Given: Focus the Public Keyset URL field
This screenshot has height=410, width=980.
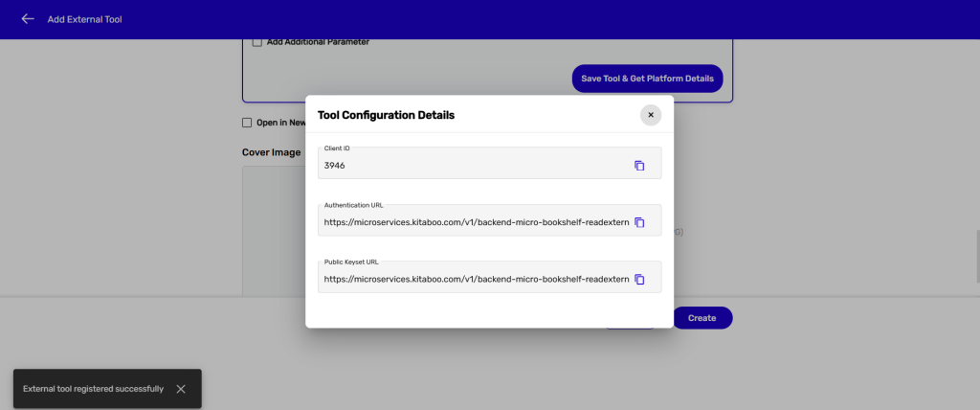Looking at the screenshot, I should point(476,280).
